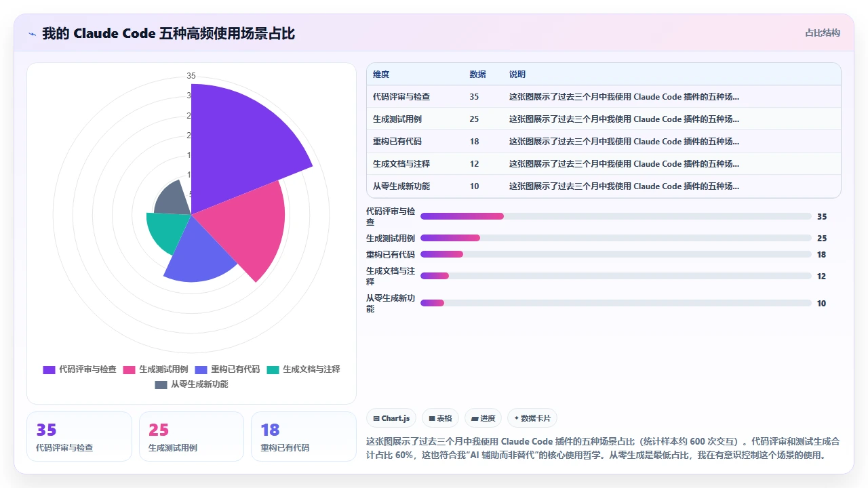
Task: Click the 占比结构 label in the header
Action: 823,33
